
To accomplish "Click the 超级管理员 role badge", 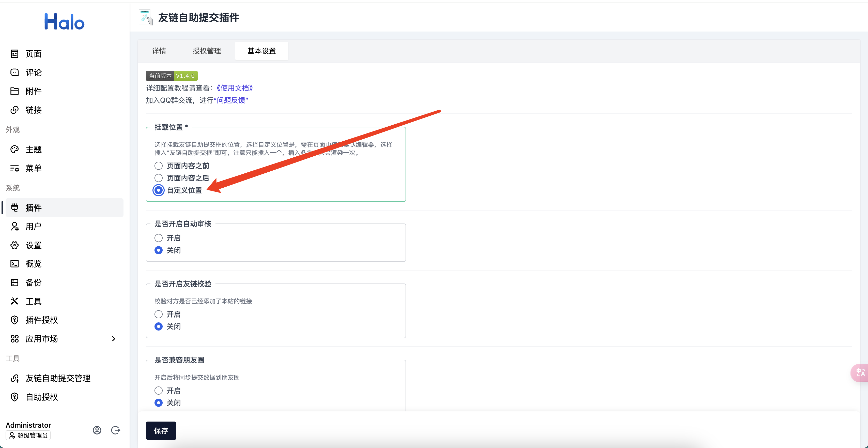I will [28, 435].
